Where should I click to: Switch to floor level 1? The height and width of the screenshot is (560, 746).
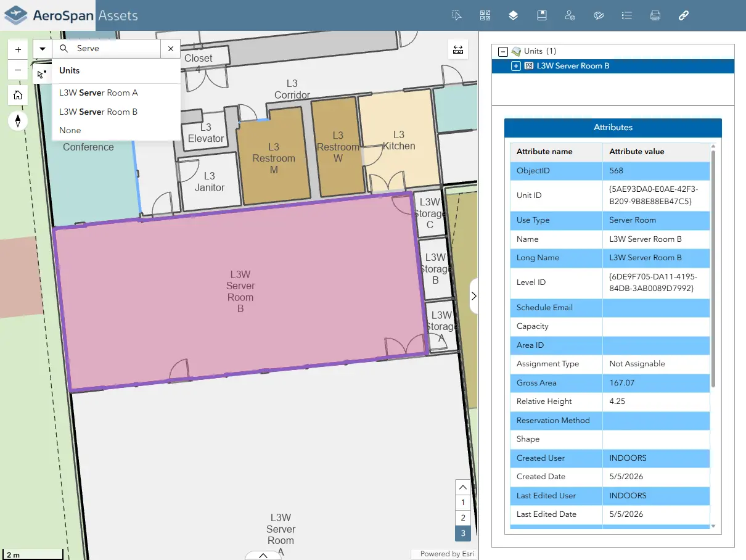(463, 503)
